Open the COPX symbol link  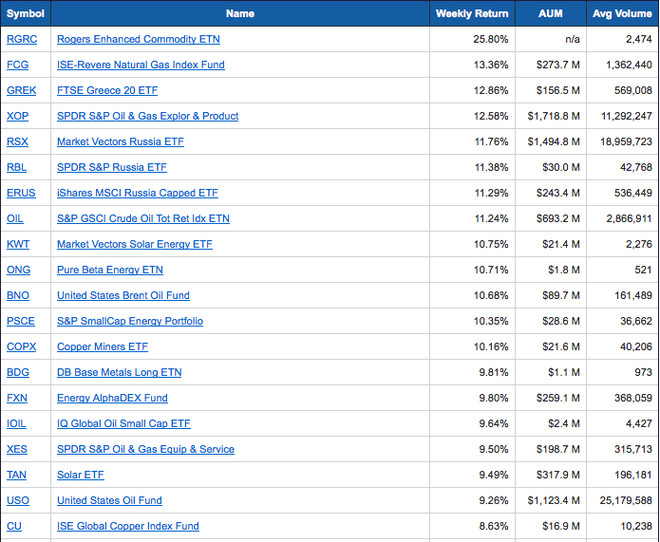(21, 347)
